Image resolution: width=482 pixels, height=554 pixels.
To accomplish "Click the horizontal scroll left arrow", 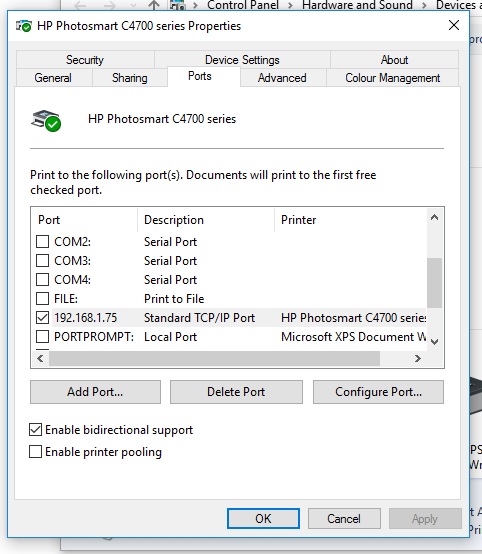I will pyautogui.click(x=40, y=359).
